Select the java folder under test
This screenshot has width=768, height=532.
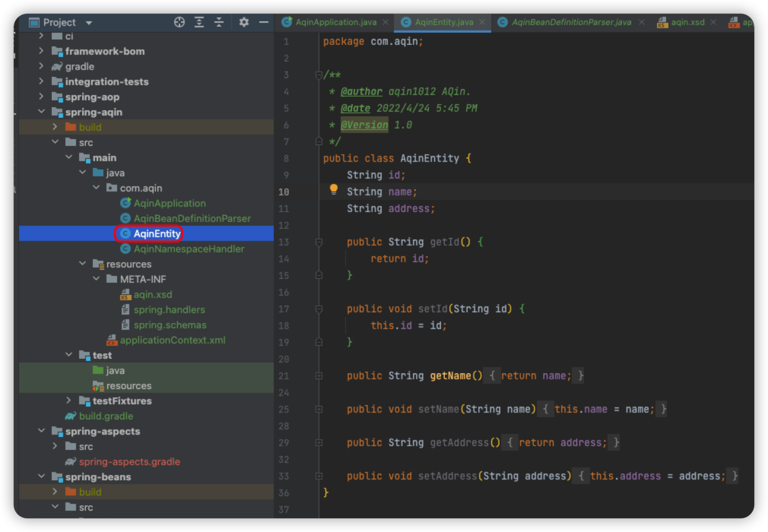pos(115,370)
